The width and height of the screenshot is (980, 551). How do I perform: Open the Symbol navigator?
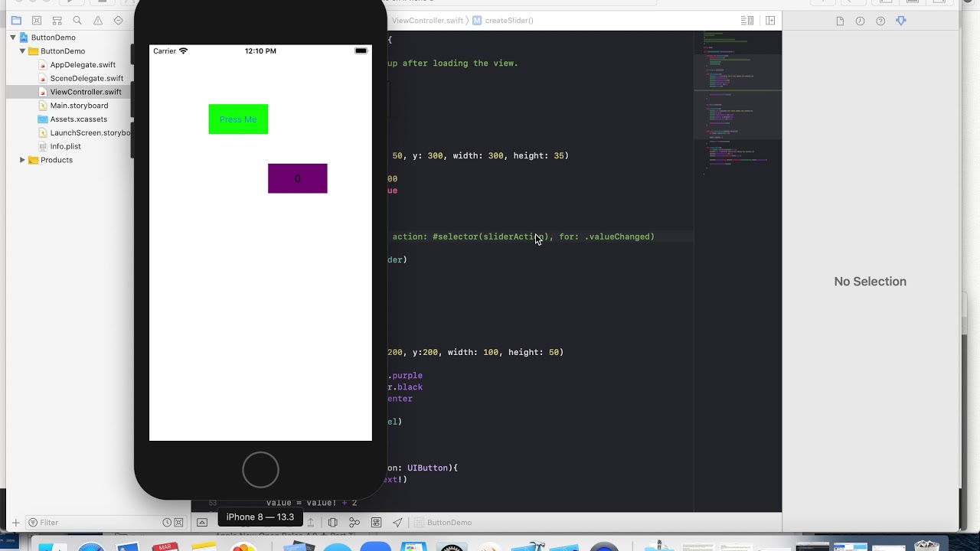click(57, 21)
